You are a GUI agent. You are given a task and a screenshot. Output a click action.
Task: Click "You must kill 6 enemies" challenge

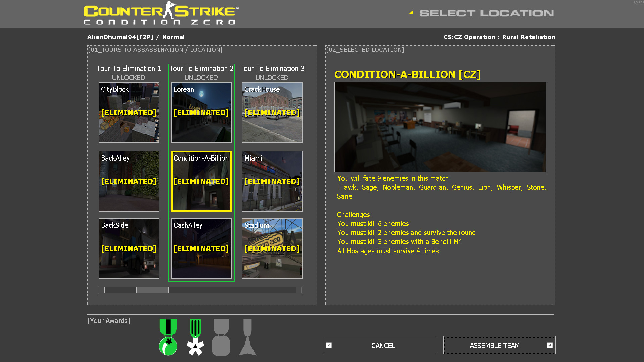point(373,224)
